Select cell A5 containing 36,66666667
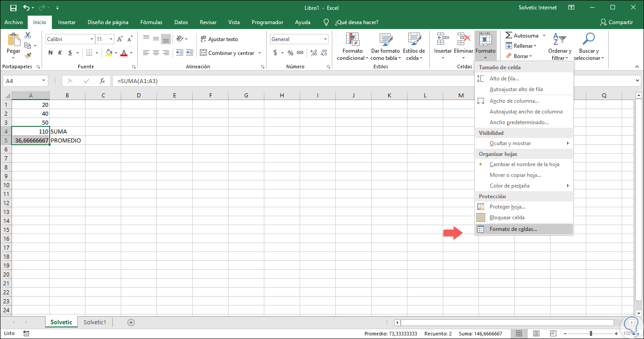 click(30, 140)
